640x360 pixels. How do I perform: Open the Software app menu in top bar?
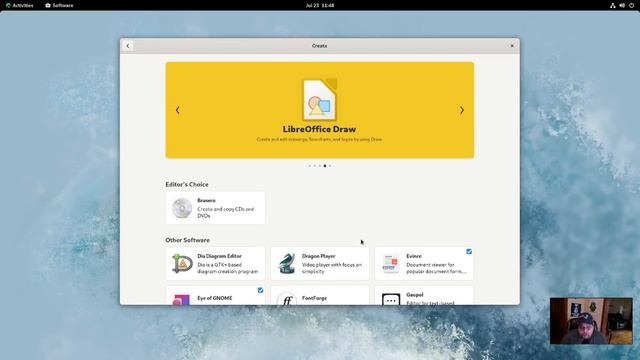pos(59,5)
